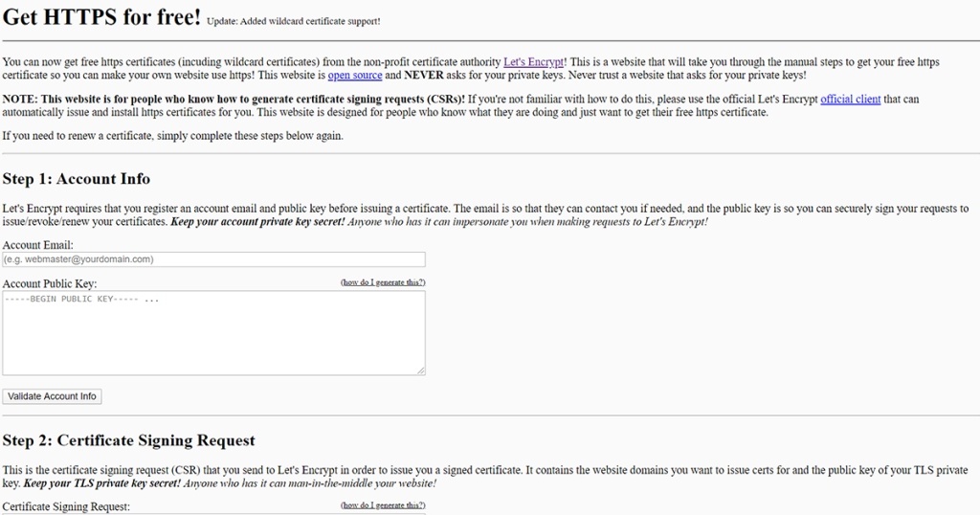Click the "Certificate Signing Request:" label

pyautogui.click(x=66, y=505)
